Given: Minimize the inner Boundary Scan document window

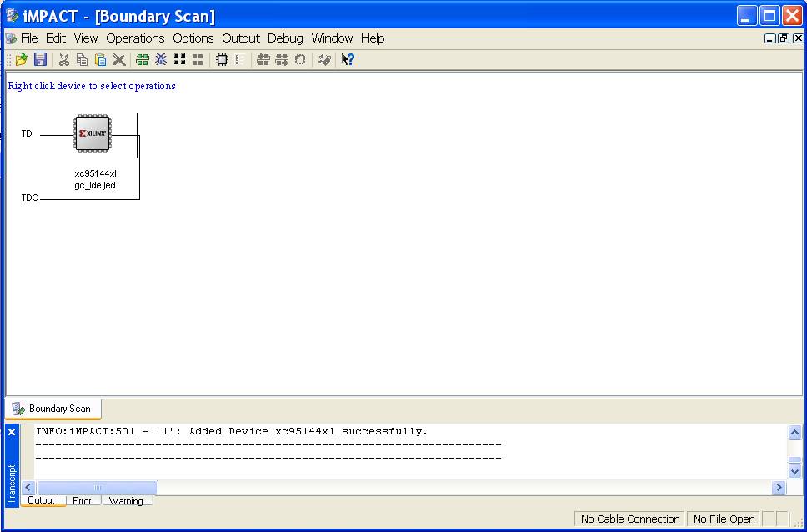Looking at the screenshot, I should pyautogui.click(x=770, y=38).
